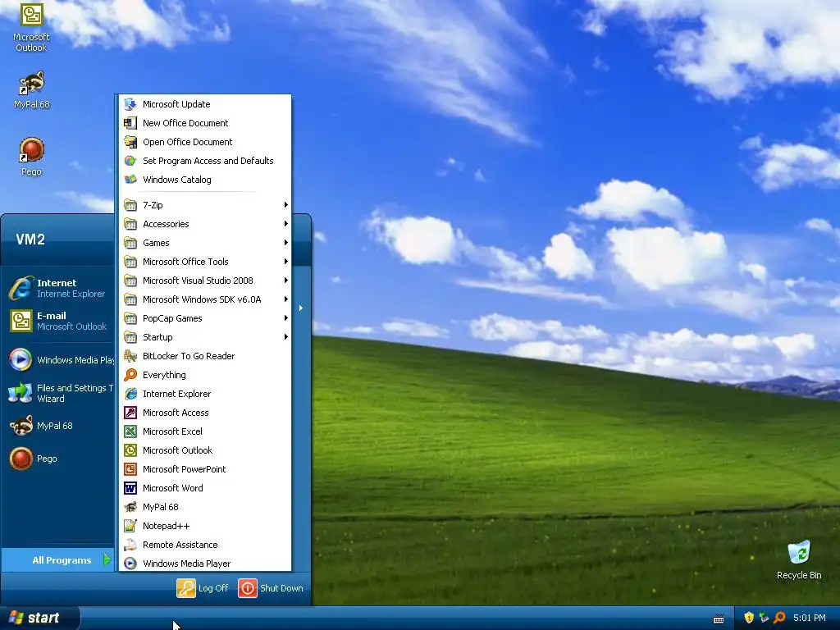Image resolution: width=840 pixels, height=630 pixels.
Task: Click the Windows Catalog icon
Action: point(130,180)
